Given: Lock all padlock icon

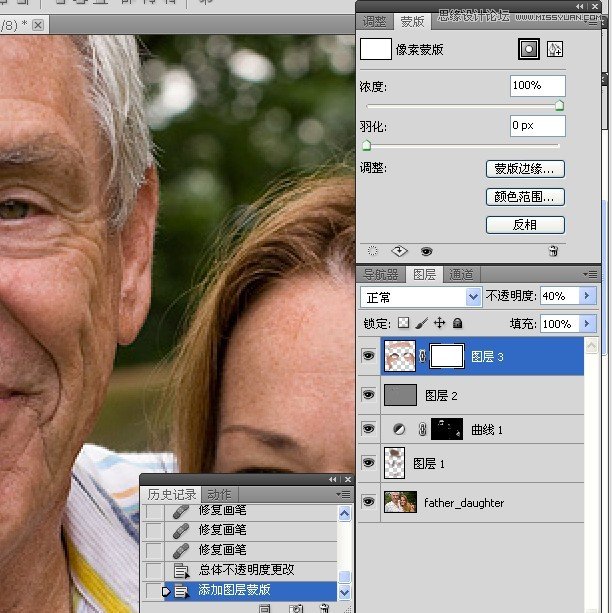Looking at the screenshot, I should click(x=457, y=323).
